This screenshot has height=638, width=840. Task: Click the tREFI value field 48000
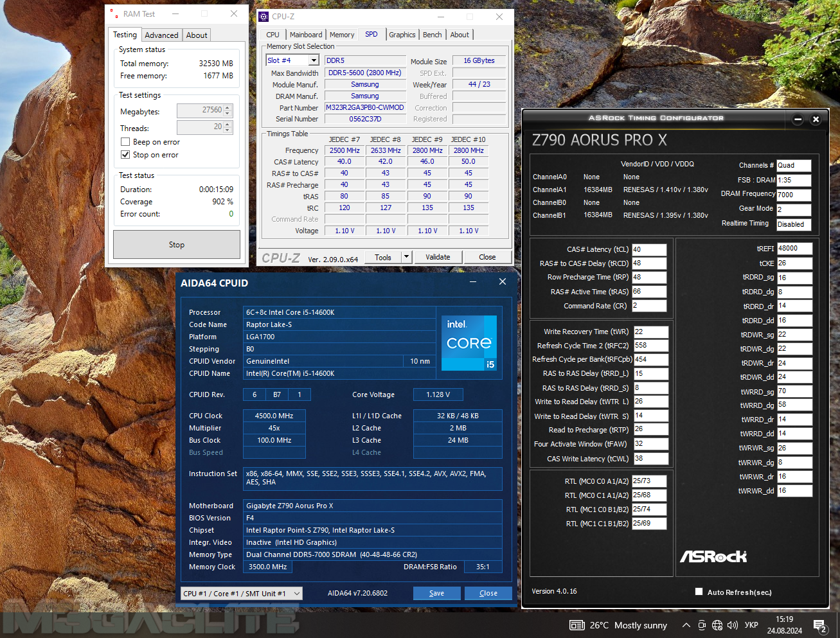coord(794,249)
